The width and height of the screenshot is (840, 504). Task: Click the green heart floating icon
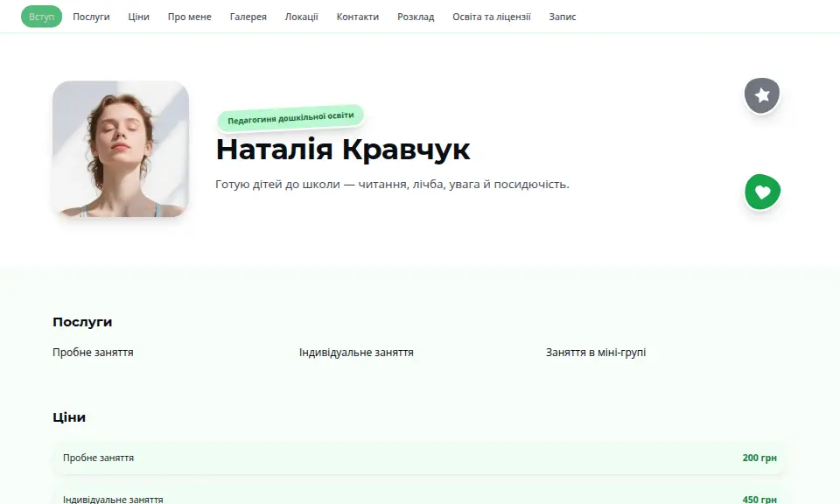coord(762,192)
